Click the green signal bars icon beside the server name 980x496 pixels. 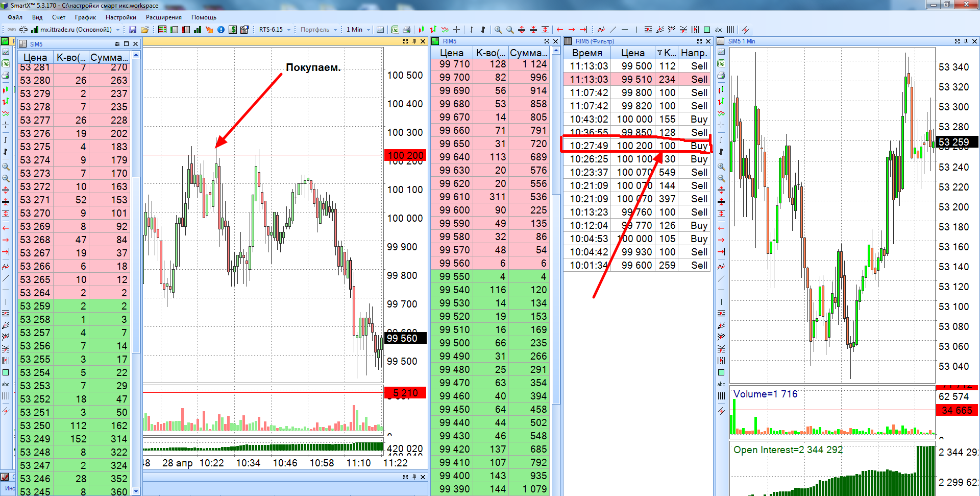point(35,30)
